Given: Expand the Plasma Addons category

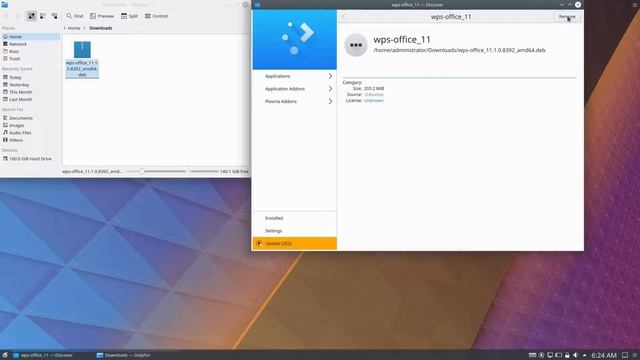Looking at the screenshot, I should (x=294, y=101).
